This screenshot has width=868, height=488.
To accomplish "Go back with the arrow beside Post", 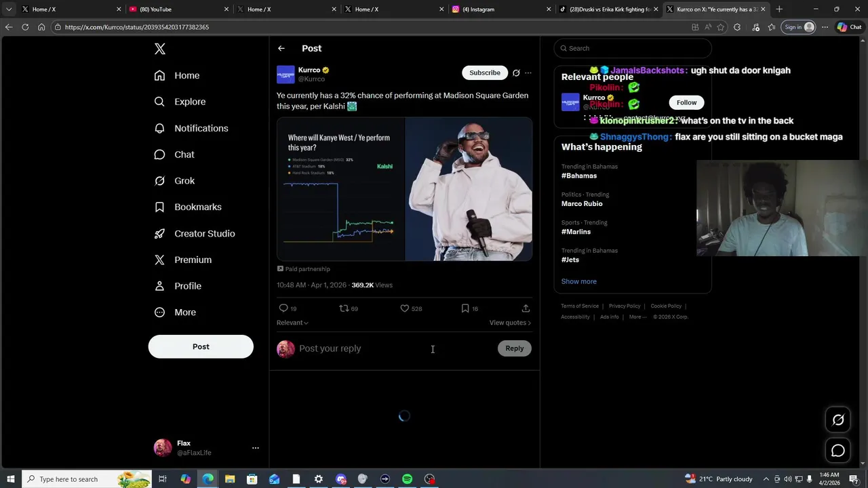I will pyautogui.click(x=281, y=48).
